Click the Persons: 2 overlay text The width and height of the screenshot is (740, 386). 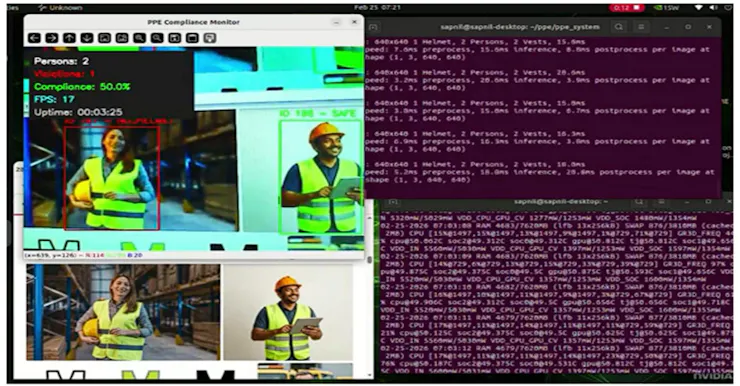[x=61, y=61]
